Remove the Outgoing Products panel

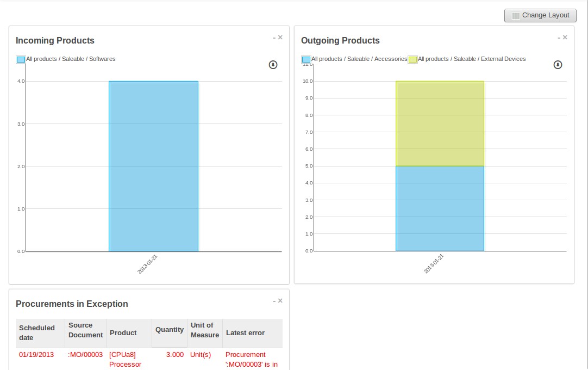coord(565,38)
